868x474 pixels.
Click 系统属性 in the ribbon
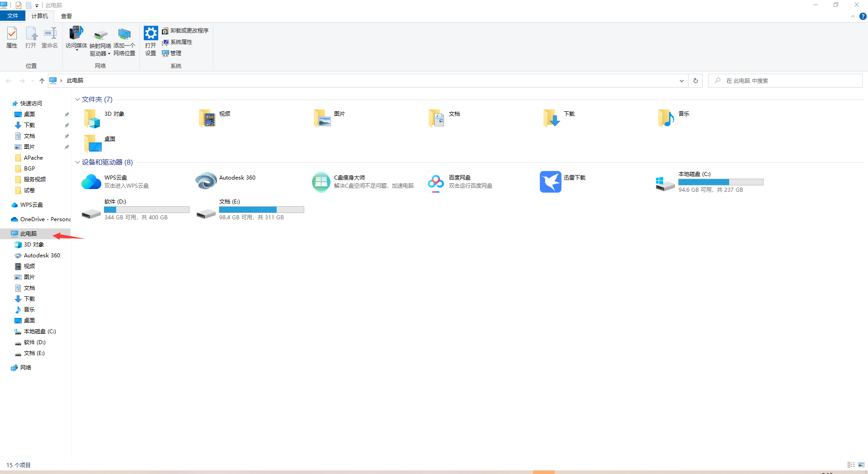(x=177, y=42)
